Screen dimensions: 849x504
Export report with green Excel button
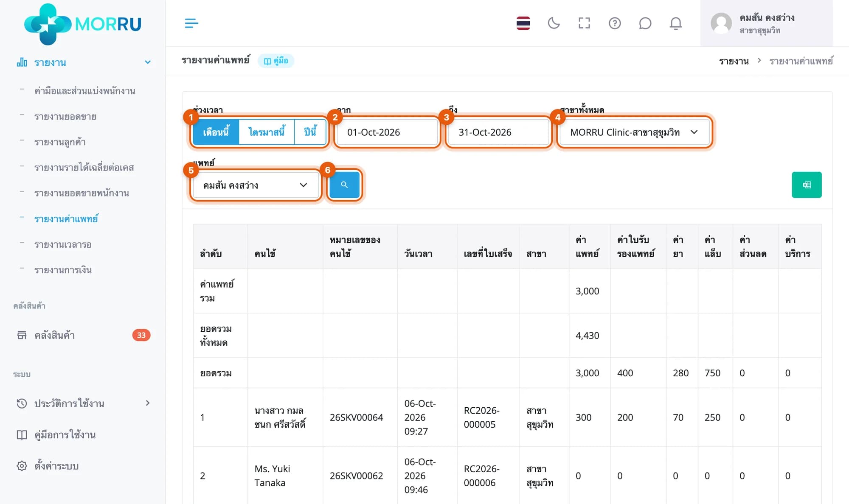click(807, 185)
